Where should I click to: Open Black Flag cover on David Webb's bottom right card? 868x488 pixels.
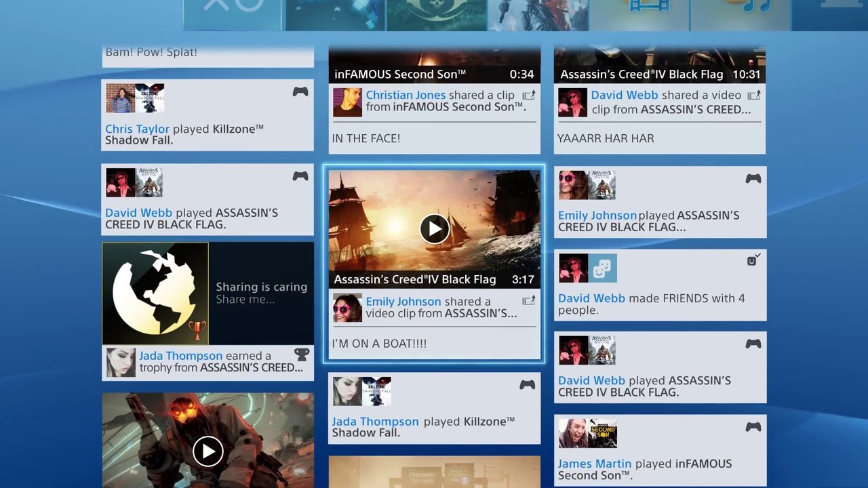click(x=601, y=350)
